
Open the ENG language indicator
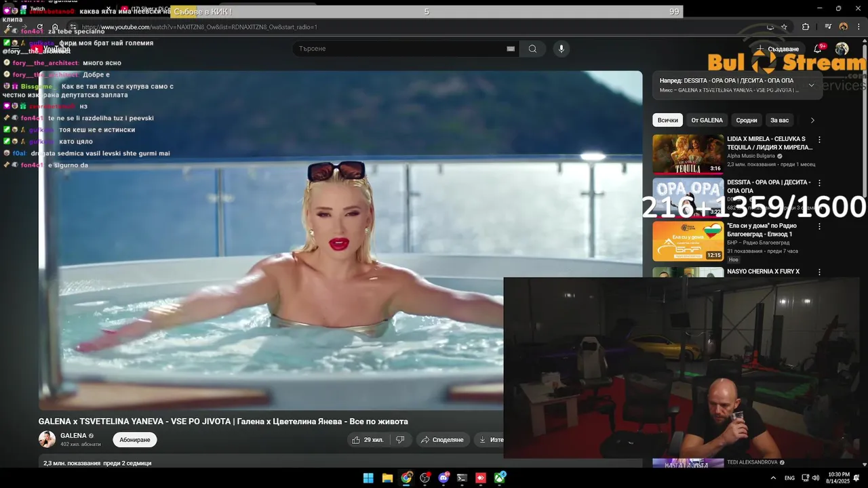[x=789, y=478]
